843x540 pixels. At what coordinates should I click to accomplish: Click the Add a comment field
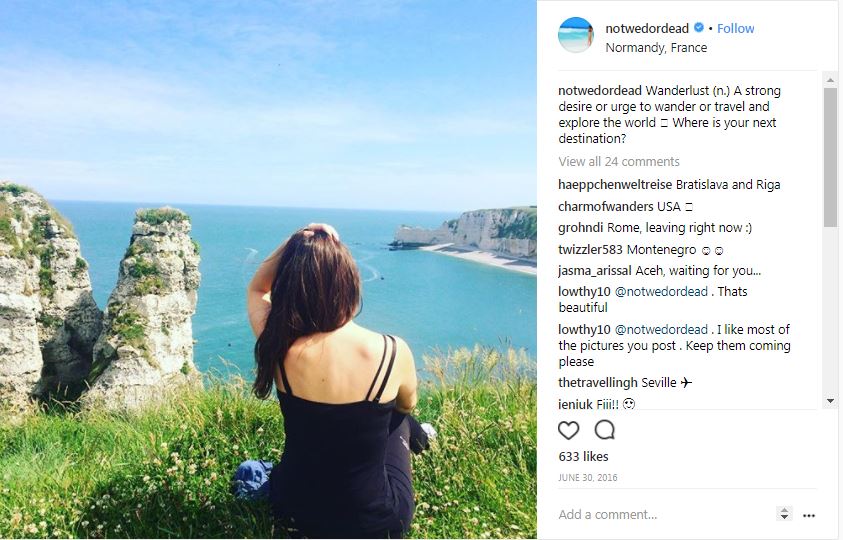click(x=660, y=515)
